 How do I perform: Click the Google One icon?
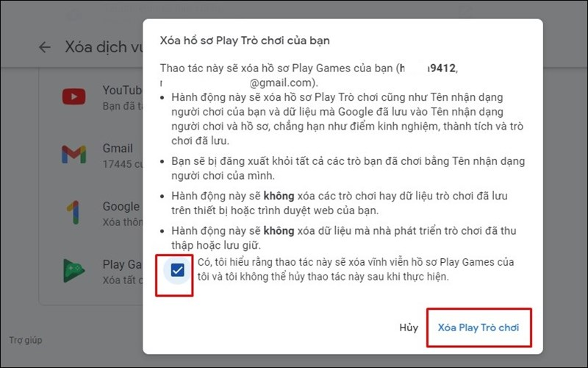coord(73,212)
